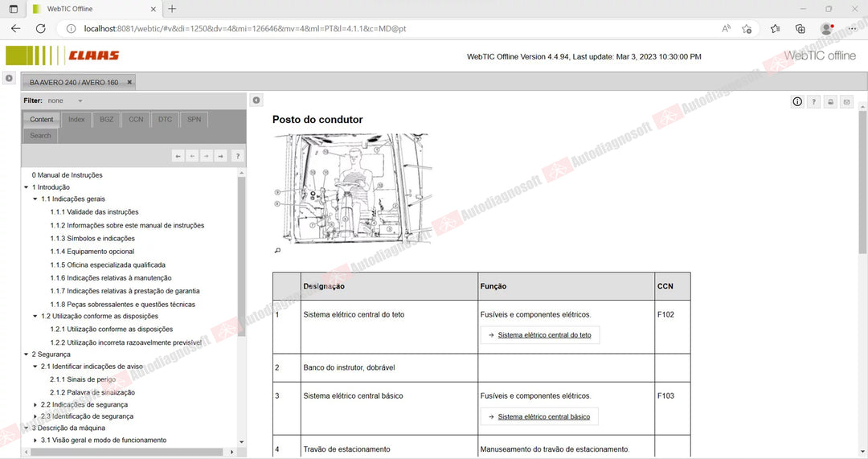868x459 pixels.
Task: Send feedback via the envelope icon
Action: [x=846, y=101]
